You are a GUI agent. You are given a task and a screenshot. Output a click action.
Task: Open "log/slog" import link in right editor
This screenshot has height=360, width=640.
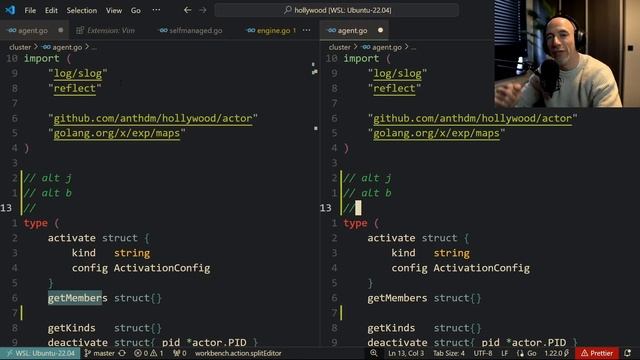397,73
